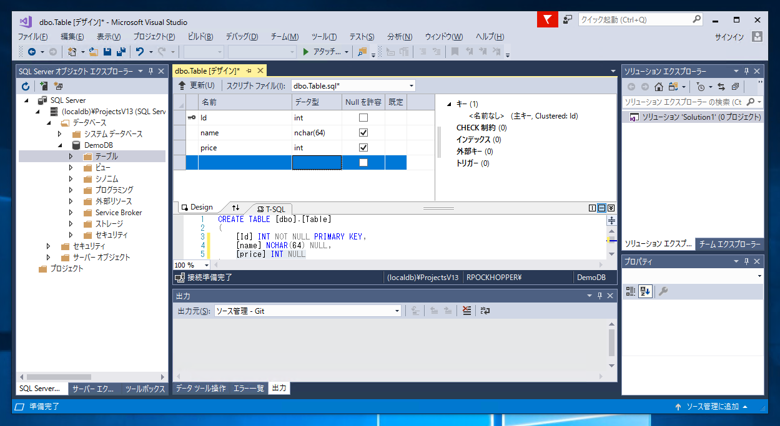Click the red notifications flag icon
Viewport: 780px width, 426px height.
pyautogui.click(x=547, y=19)
